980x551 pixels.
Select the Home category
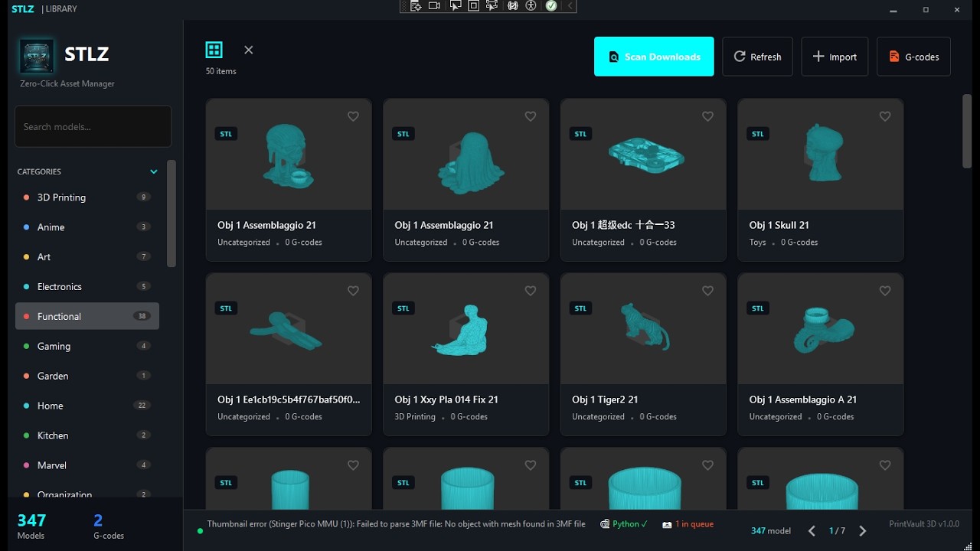pyautogui.click(x=87, y=406)
